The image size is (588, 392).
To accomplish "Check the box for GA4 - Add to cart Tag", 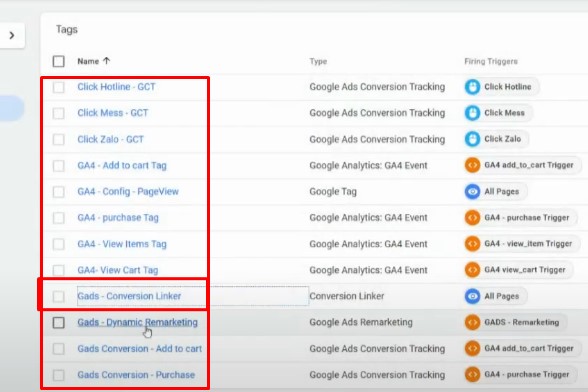I will click(58, 166).
